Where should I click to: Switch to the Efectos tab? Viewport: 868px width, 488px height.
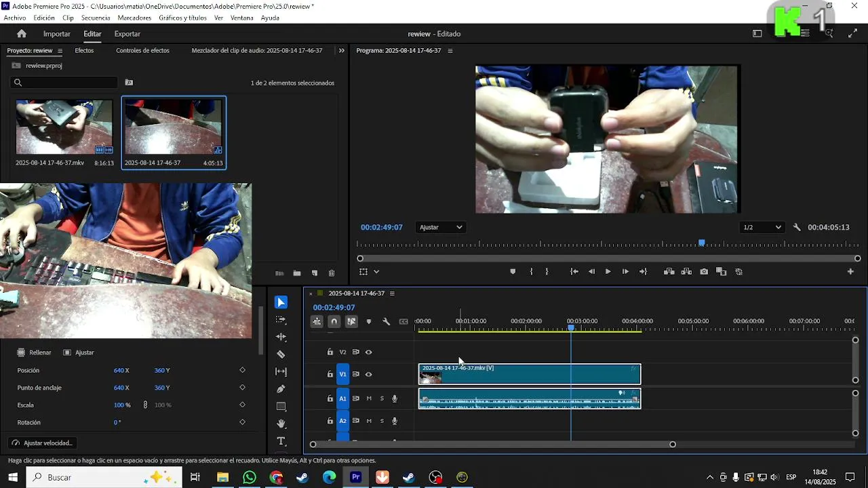click(x=84, y=51)
